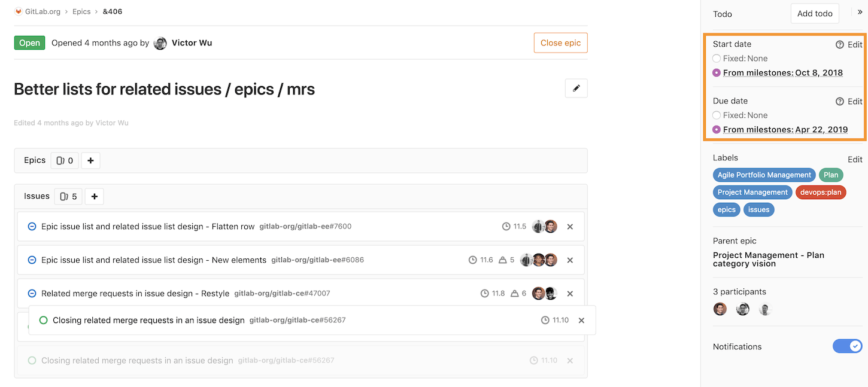This screenshot has width=868, height=387.
Task: Add an issue with plus button
Action: coord(94,196)
